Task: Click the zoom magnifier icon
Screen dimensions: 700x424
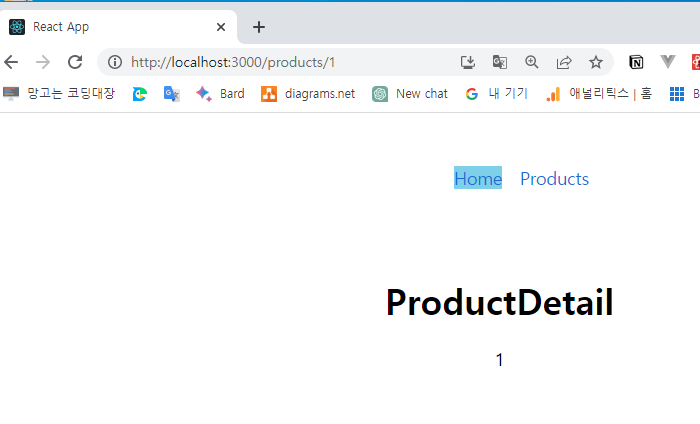Action: click(x=532, y=62)
